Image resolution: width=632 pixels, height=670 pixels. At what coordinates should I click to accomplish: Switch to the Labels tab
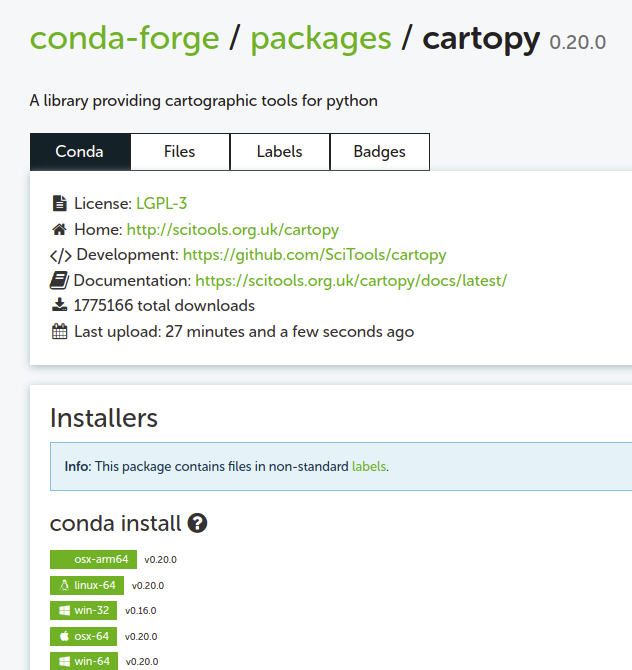[280, 152]
